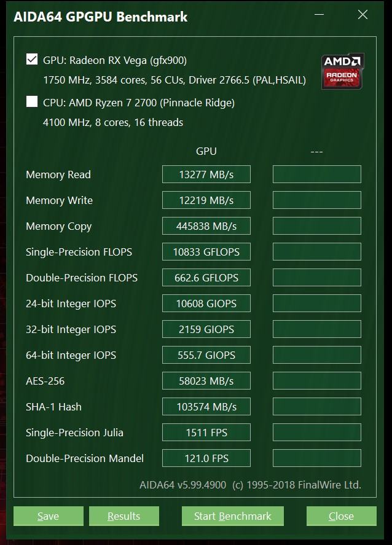Click the Single-Precision Julia 1511 FPS box
The image size is (392, 545).
[206, 433]
